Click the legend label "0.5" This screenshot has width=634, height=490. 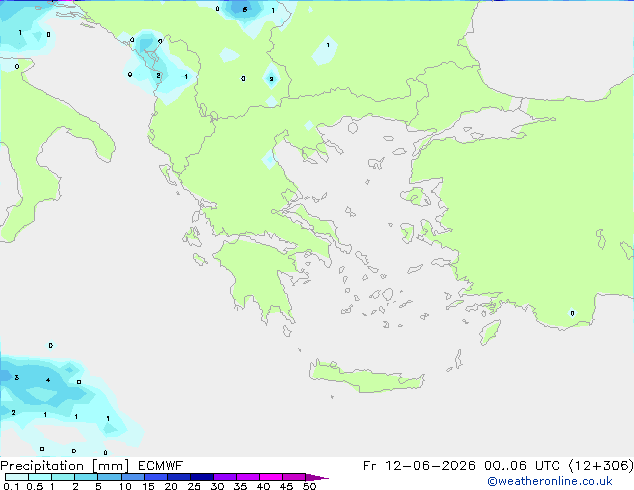35,486
